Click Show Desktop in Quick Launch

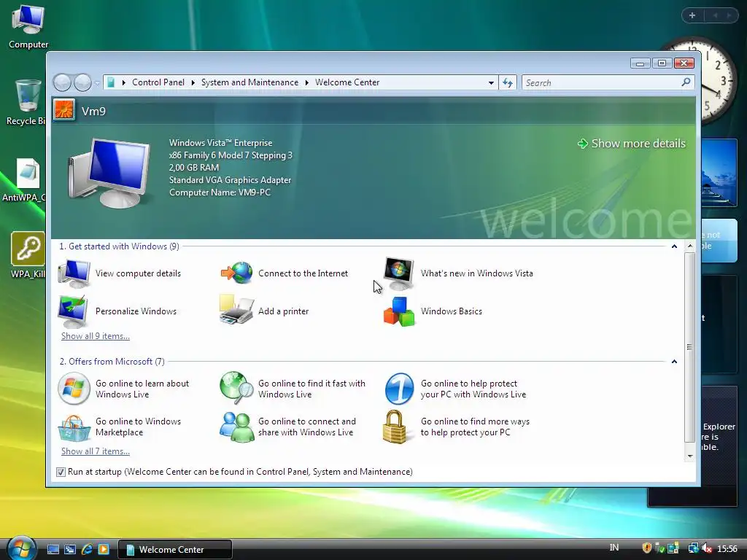coord(53,549)
